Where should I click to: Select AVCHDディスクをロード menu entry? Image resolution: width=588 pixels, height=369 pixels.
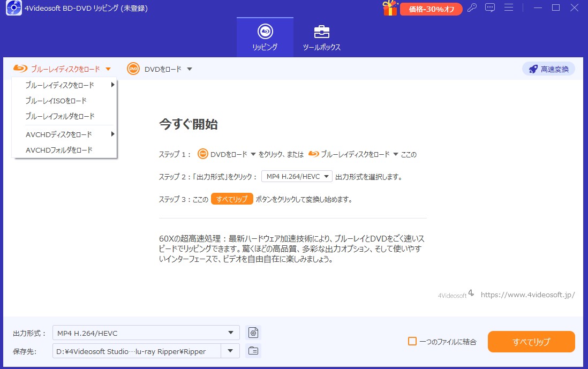[64, 134]
